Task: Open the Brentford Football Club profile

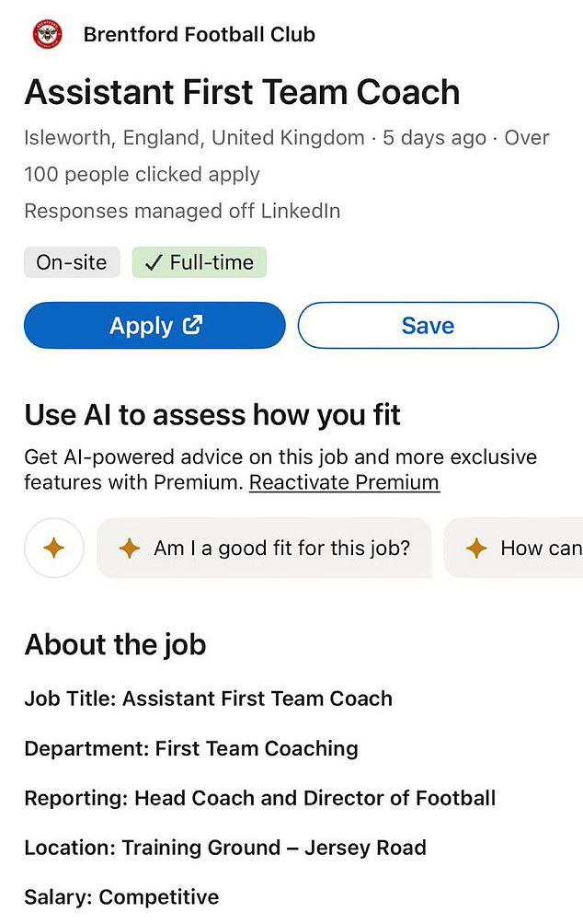Action: click(x=199, y=34)
